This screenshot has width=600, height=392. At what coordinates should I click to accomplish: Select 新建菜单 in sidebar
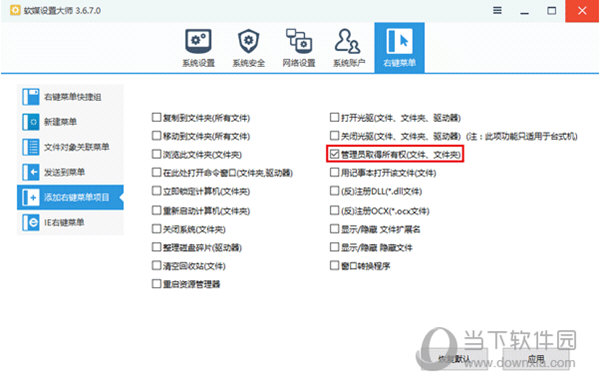click(x=70, y=122)
